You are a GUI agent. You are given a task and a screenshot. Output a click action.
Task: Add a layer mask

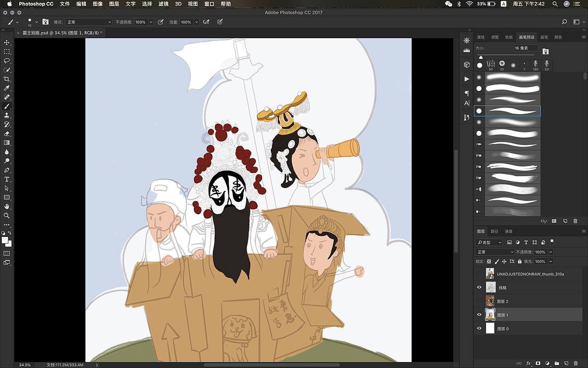coord(538,363)
